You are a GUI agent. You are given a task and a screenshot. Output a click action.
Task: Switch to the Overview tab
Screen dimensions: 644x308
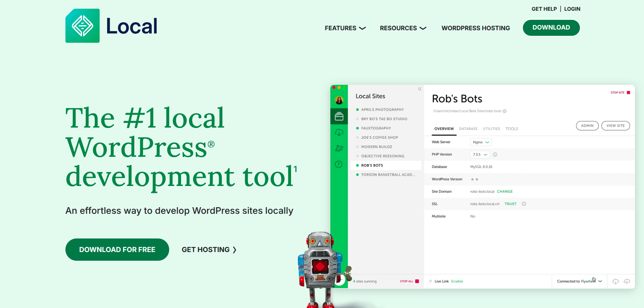click(x=444, y=129)
